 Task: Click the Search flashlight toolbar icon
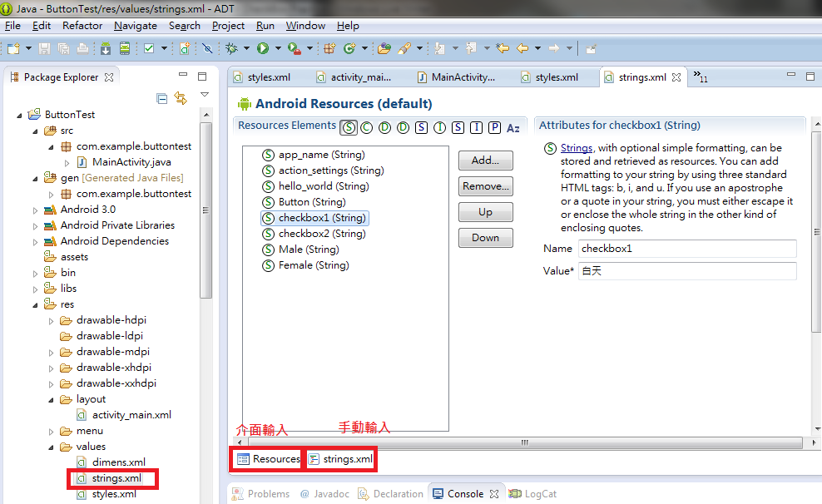[x=404, y=49]
